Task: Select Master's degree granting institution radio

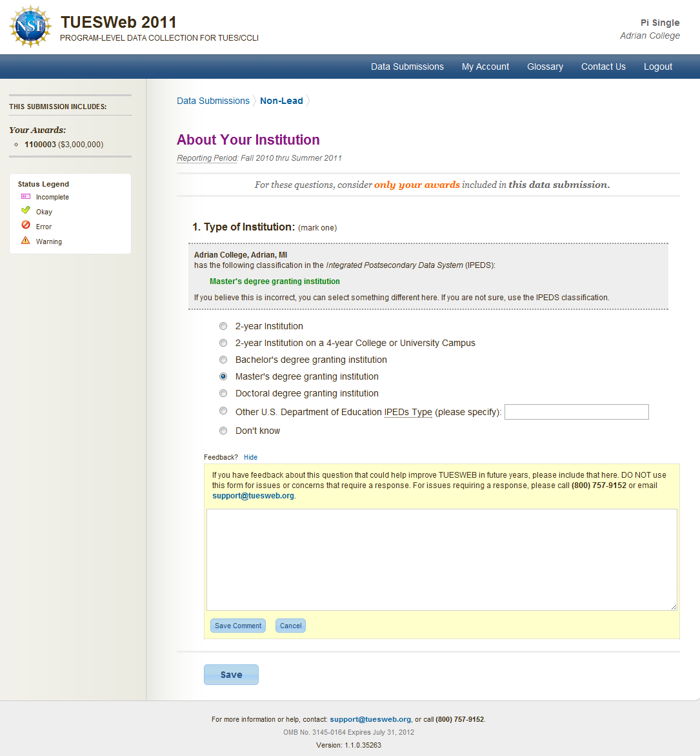Action: coord(223,376)
